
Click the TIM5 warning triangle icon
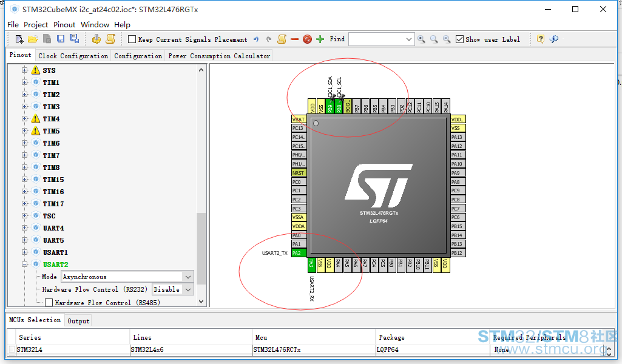tap(36, 131)
